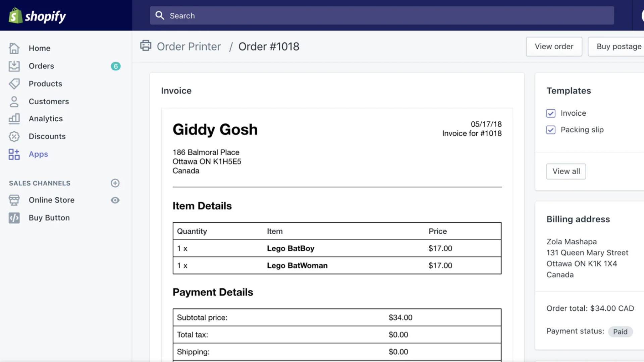Click the SALES CHANNELS section heading
Screen dimensions: 644x362
(x=40, y=183)
